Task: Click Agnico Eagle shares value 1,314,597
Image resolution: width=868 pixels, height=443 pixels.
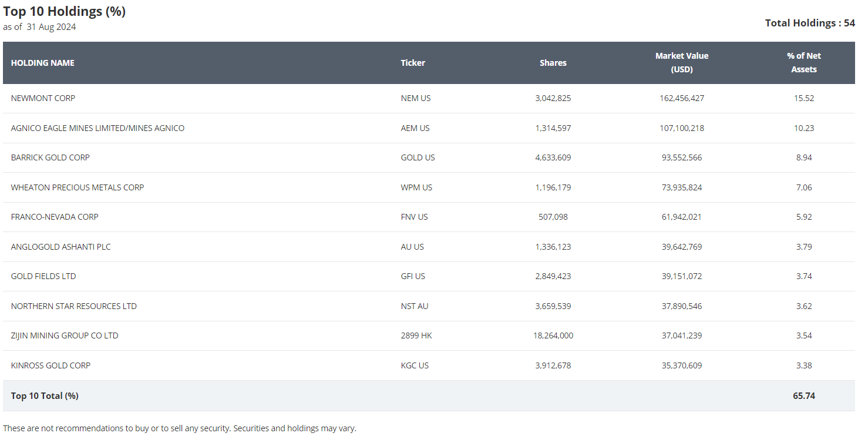Action: pos(553,128)
